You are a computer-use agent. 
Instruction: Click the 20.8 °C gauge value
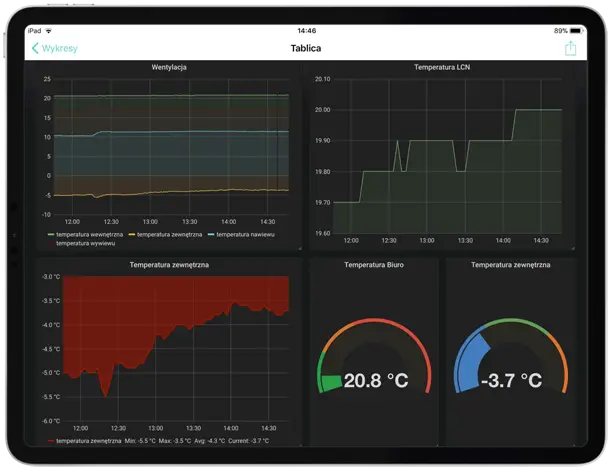point(375,381)
